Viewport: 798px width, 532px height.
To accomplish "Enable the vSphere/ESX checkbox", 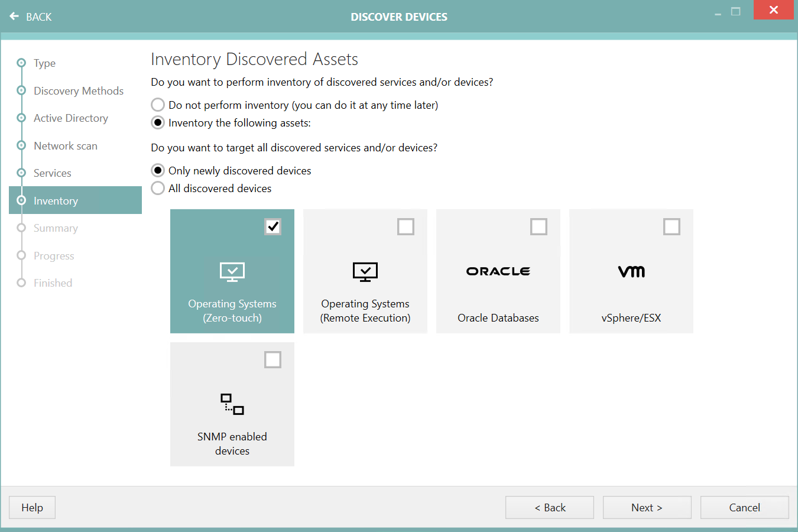I will tap(672, 226).
